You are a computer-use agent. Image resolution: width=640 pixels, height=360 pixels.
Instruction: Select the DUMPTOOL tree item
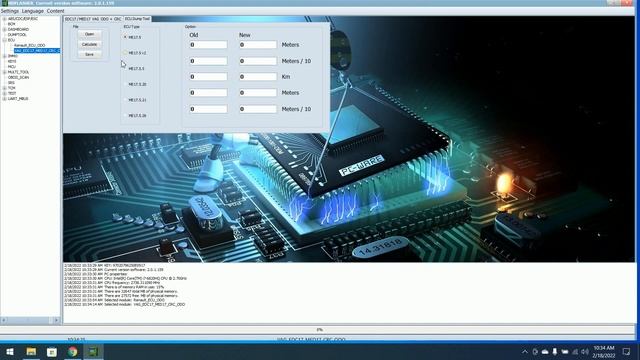click(x=17, y=35)
